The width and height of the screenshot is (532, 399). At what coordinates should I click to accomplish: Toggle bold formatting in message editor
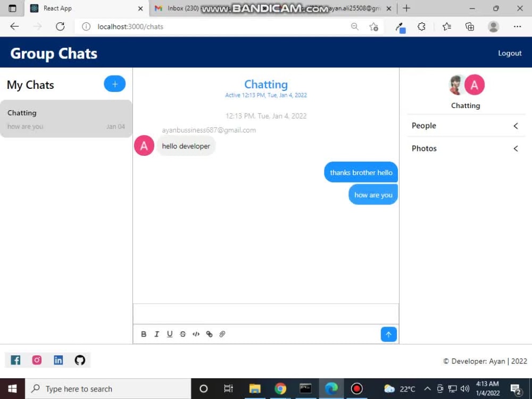144,334
